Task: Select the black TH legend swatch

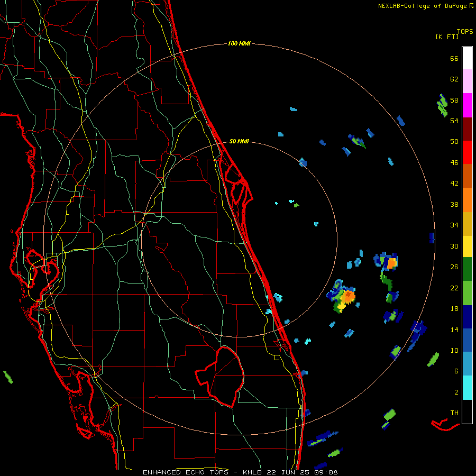Action: 467,411
